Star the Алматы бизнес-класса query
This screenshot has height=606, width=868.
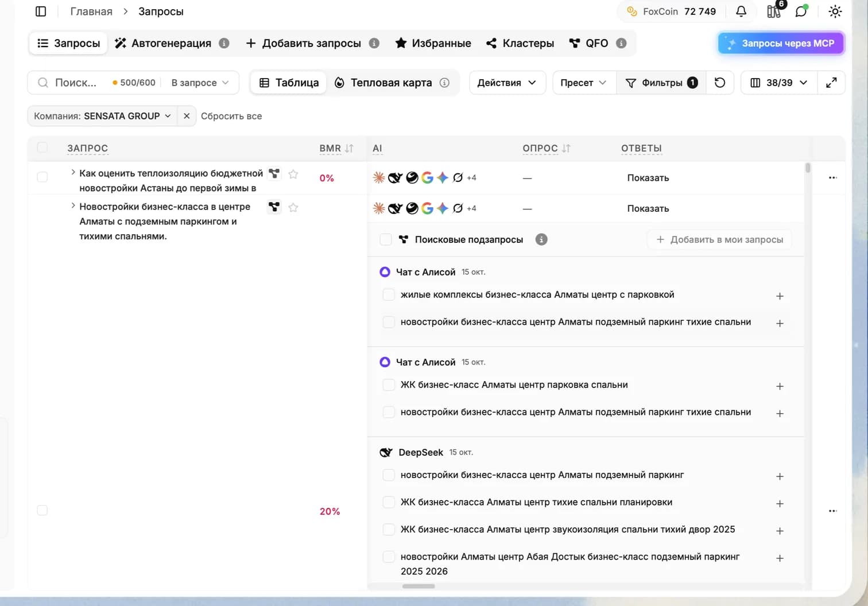[x=293, y=207]
